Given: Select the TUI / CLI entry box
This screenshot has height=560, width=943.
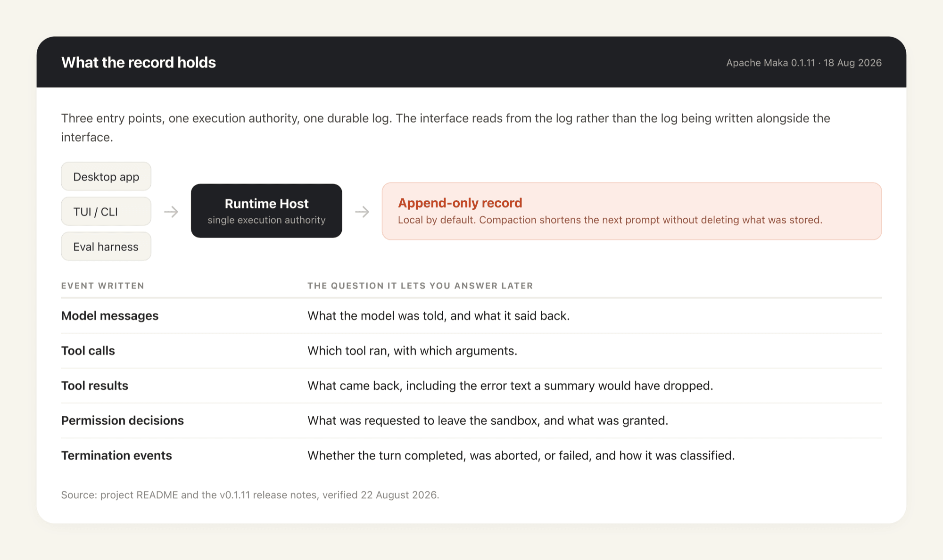Looking at the screenshot, I should point(106,212).
